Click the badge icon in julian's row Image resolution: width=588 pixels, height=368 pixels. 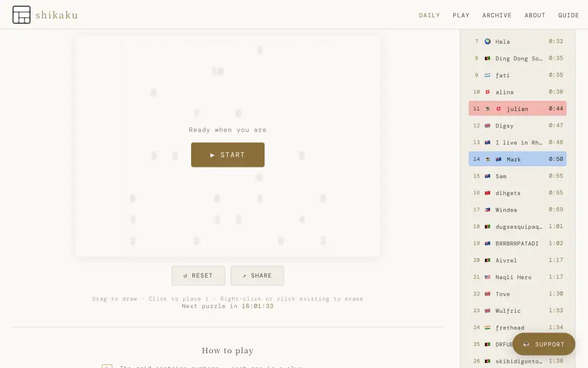point(488,109)
